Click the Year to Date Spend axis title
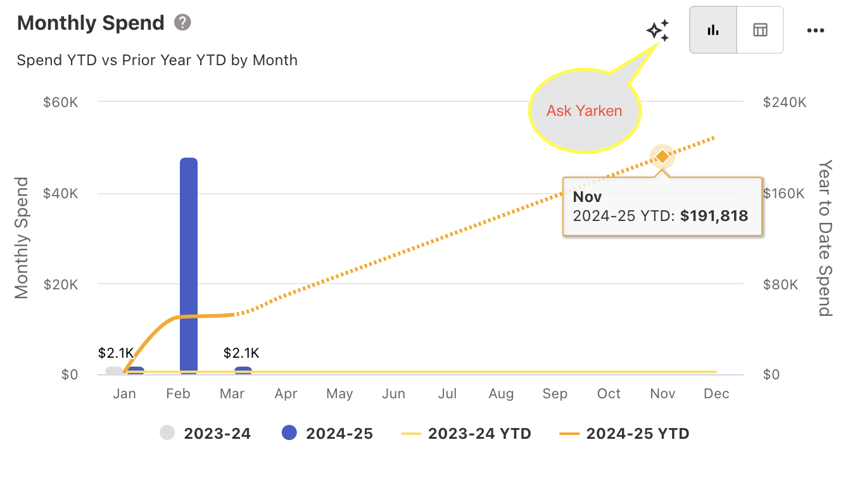The height and width of the screenshot is (504, 855). coord(824,237)
